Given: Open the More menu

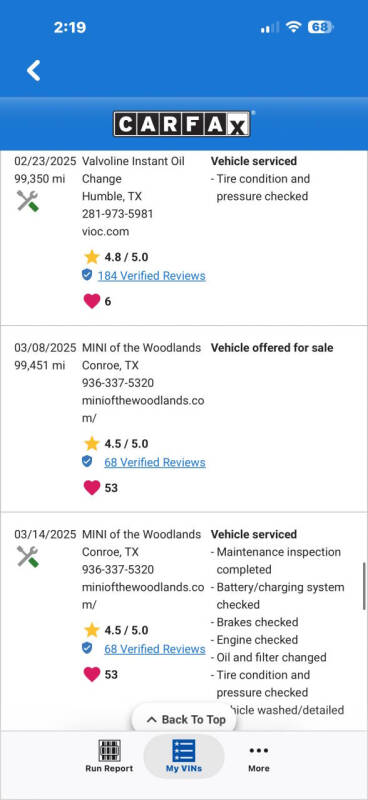Looking at the screenshot, I should [x=259, y=756].
